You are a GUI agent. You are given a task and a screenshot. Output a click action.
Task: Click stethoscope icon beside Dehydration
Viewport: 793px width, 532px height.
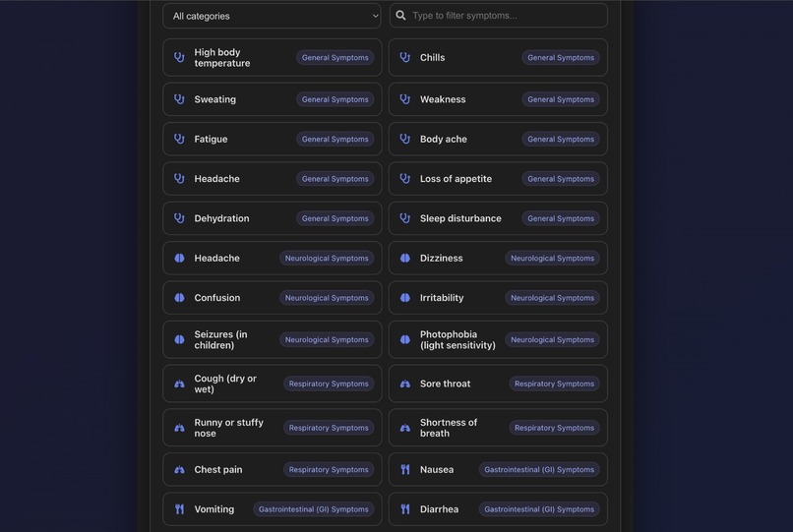(179, 218)
